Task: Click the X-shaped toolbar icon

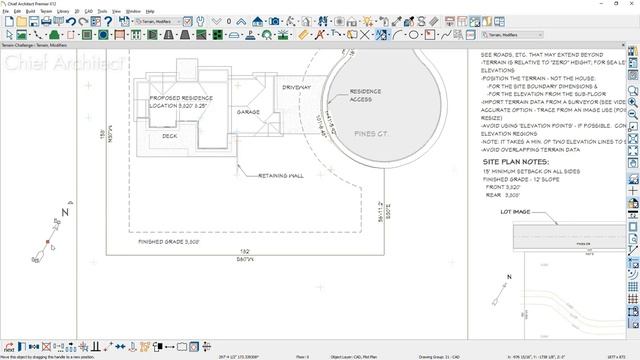Action: coord(364,35)
